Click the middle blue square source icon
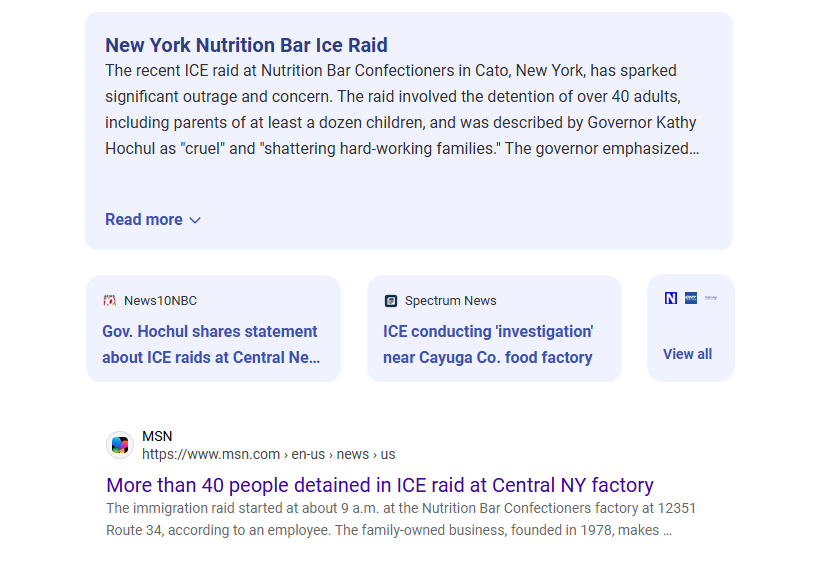Viewport: 839px width, 570px height. tap(691, 298)
